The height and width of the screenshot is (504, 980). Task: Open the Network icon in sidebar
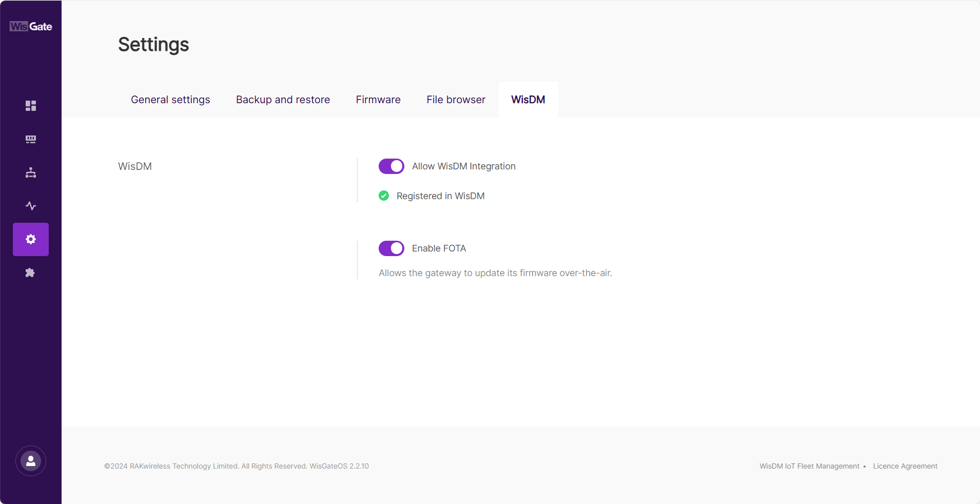(x=31, y=172)
